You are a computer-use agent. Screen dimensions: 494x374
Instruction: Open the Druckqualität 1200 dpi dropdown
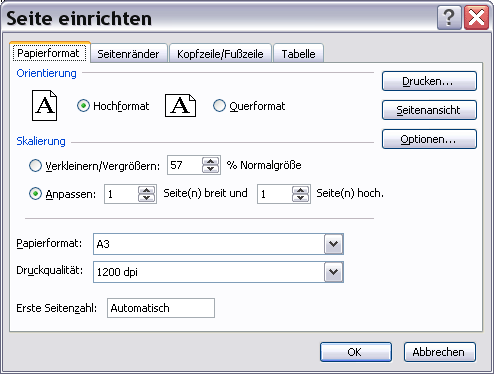334,272
